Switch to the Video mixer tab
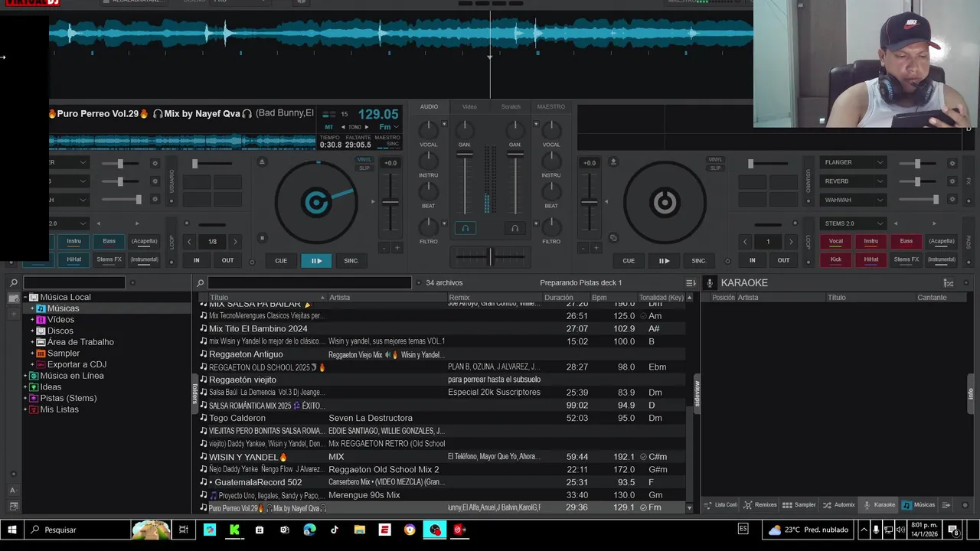 [469, 107]
